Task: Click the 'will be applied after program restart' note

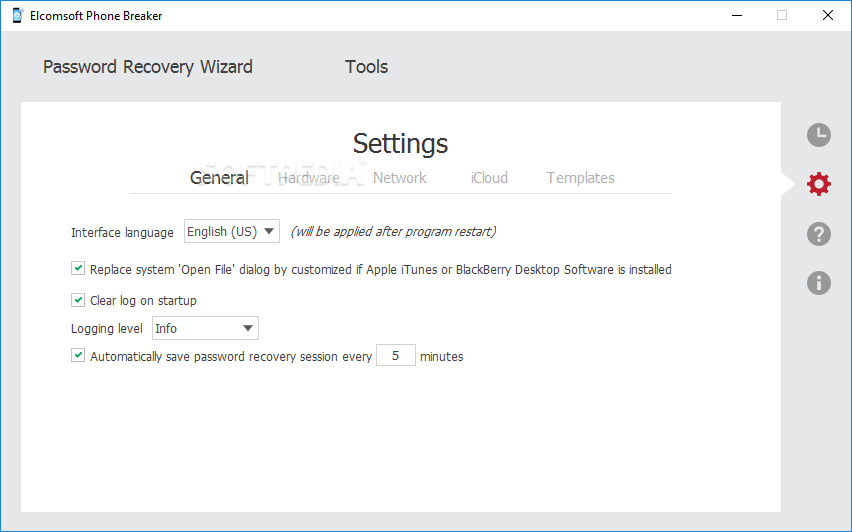Action: (393, 231)
